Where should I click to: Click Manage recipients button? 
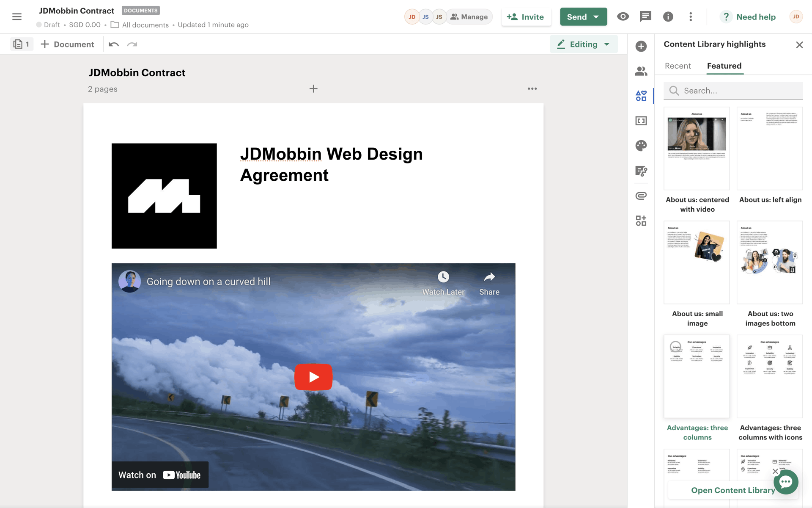(x=469, y=17)
